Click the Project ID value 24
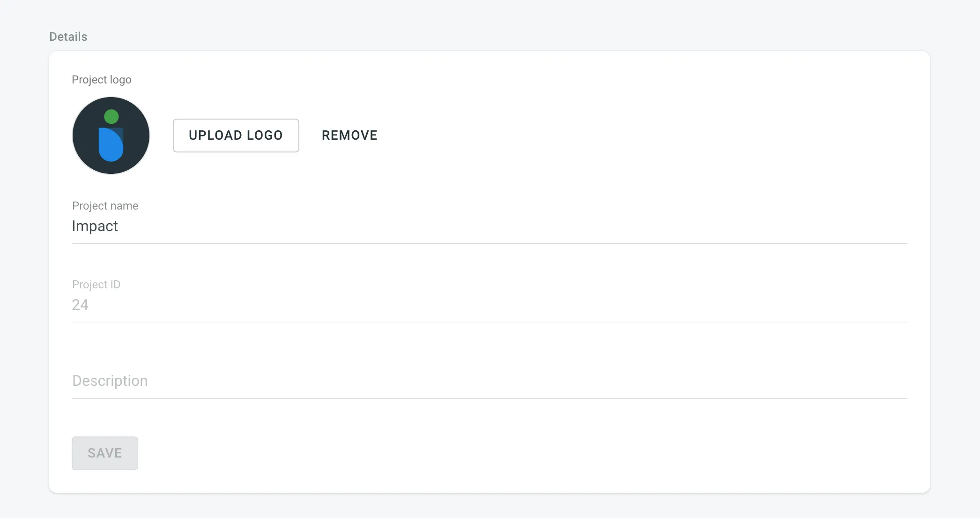 [x=80, y=305]
